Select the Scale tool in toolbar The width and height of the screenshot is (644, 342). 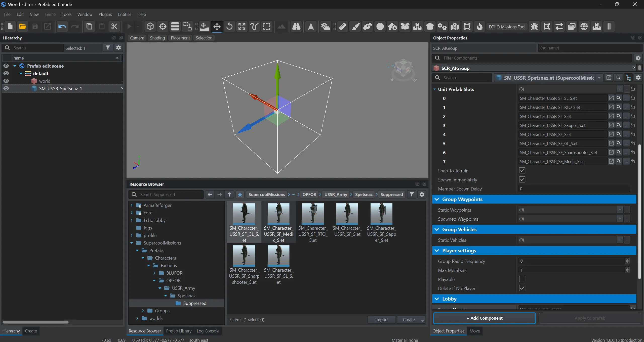[242, 26]
